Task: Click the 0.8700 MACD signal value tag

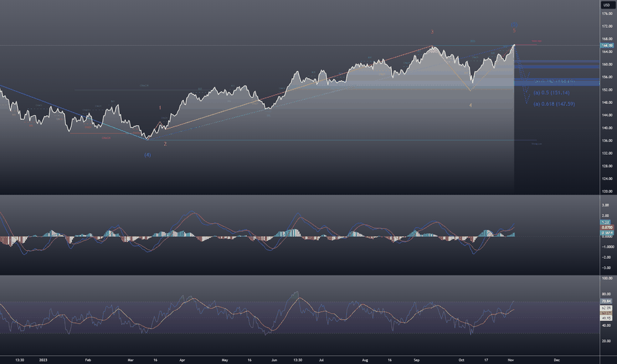Action: point(607,228)
